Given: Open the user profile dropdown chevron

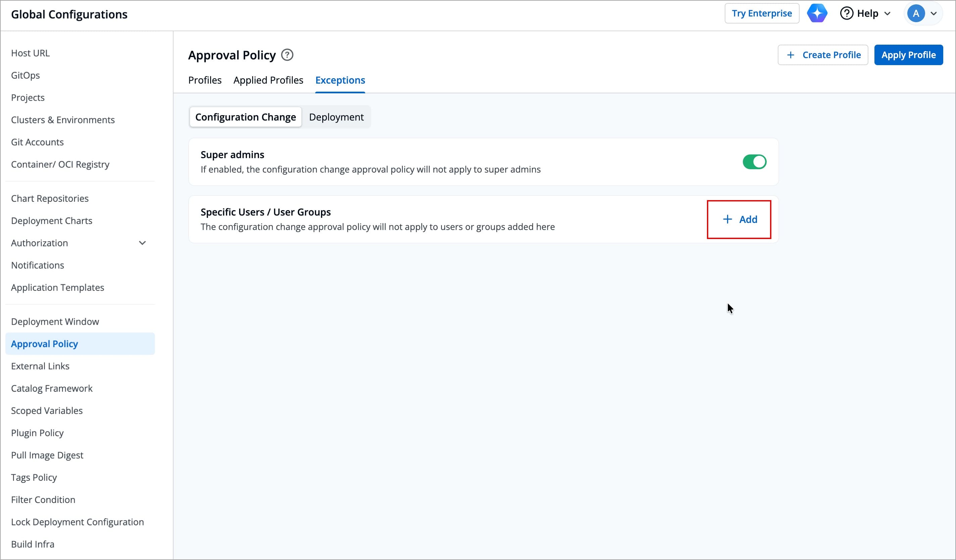Looking at the screenshot, I should [934, 14].
